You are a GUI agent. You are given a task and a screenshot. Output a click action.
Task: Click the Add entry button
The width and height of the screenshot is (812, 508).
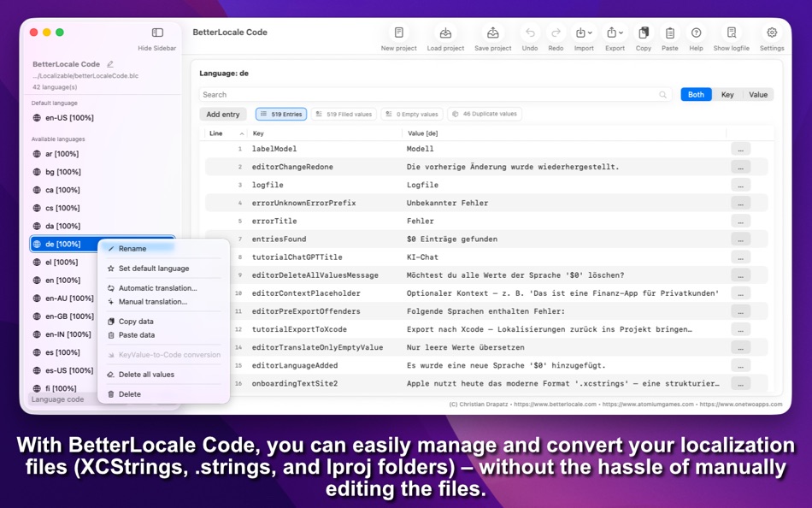223,113
